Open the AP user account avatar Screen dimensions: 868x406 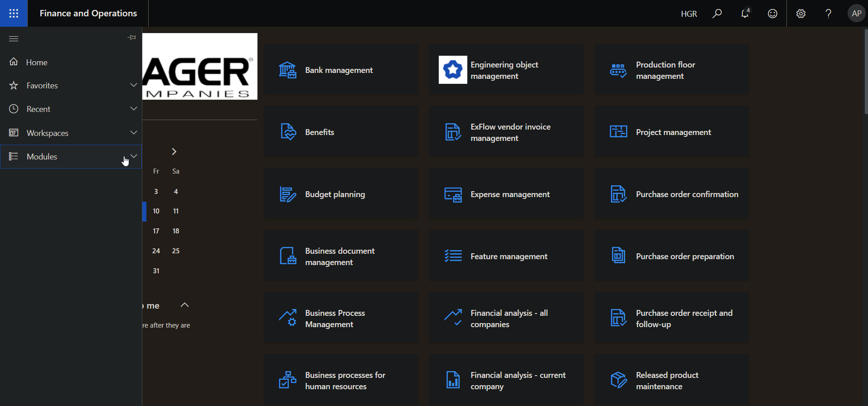coord(856,14)
